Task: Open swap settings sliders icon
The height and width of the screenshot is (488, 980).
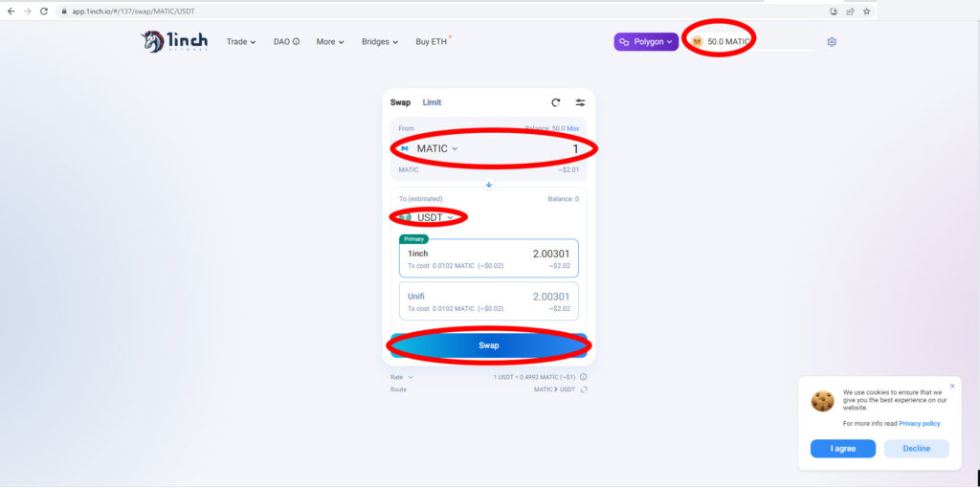Action: 581,102
